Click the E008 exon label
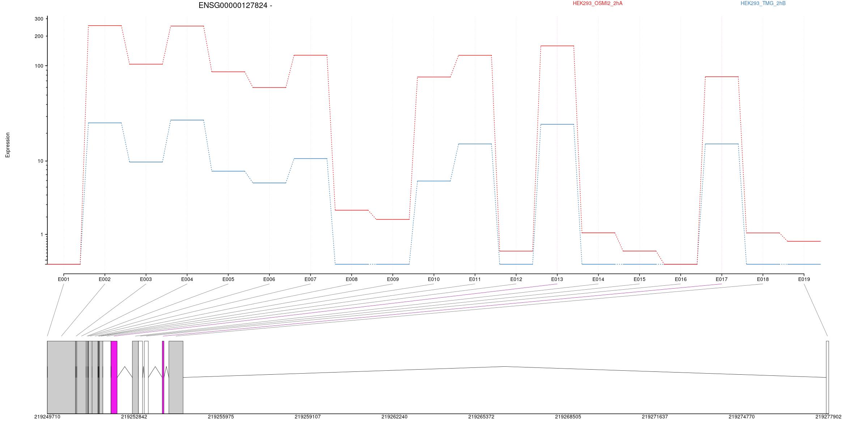The height and width of the screenshot is (434, 868). (x=352, y=279)
